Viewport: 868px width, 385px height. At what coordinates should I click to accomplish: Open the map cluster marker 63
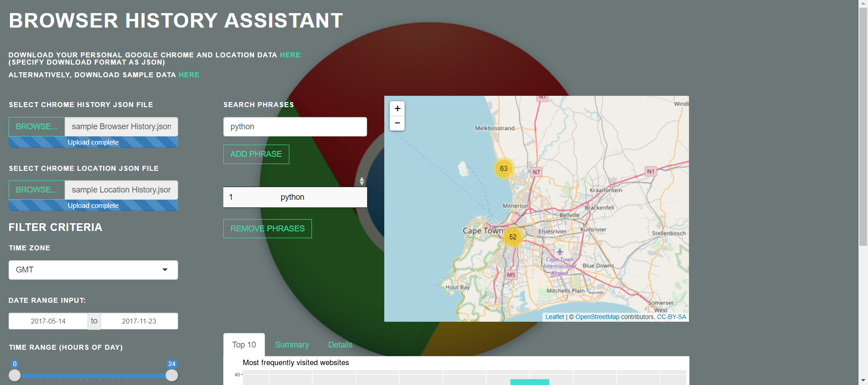click(504, 169)
